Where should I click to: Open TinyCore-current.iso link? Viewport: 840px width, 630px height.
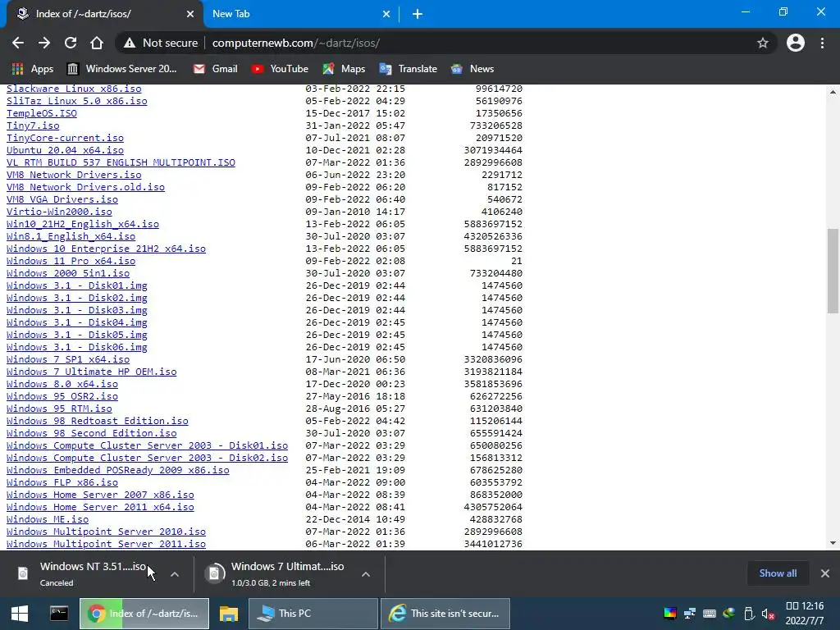65,138
